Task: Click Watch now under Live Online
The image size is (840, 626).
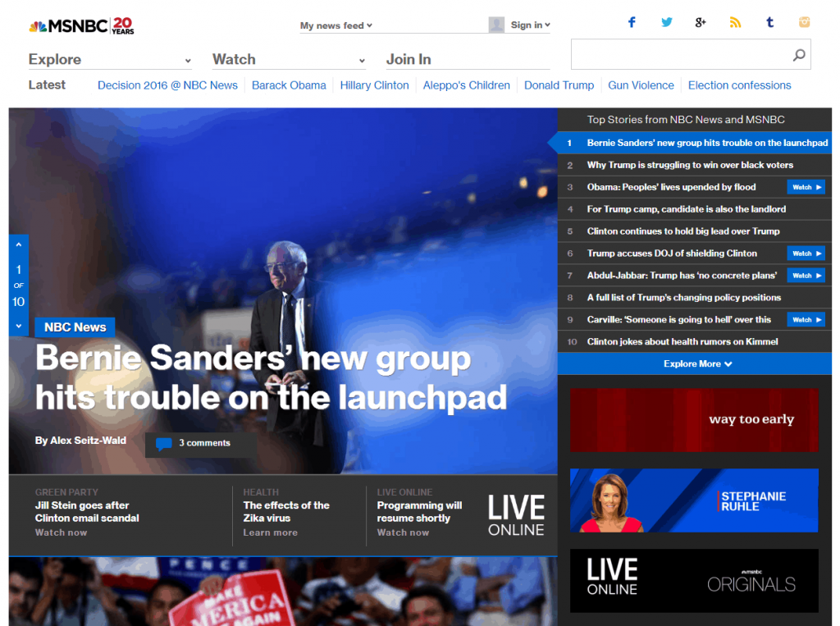Action: click(403, 532)
